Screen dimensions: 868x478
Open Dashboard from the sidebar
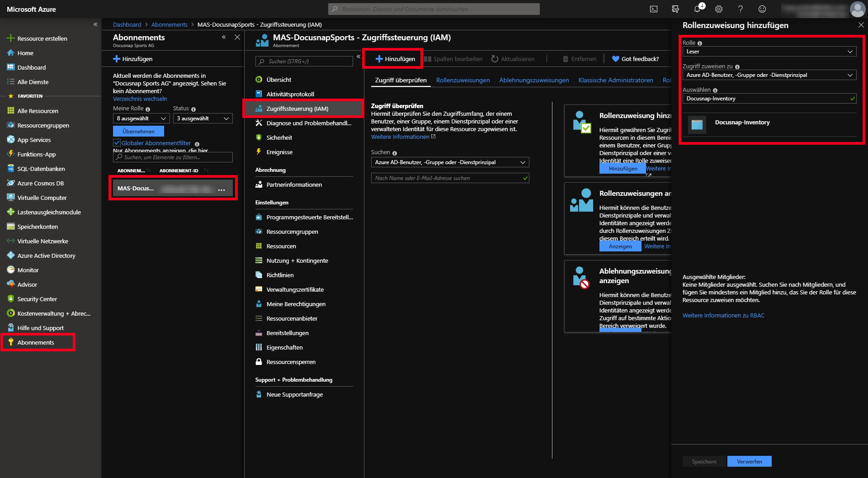[32, 67]
